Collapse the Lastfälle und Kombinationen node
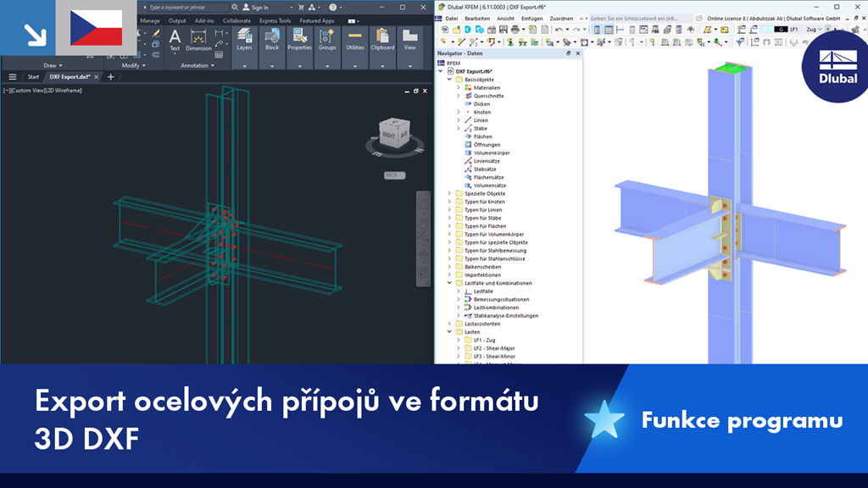Screen dimensions: 868x488 449,283
